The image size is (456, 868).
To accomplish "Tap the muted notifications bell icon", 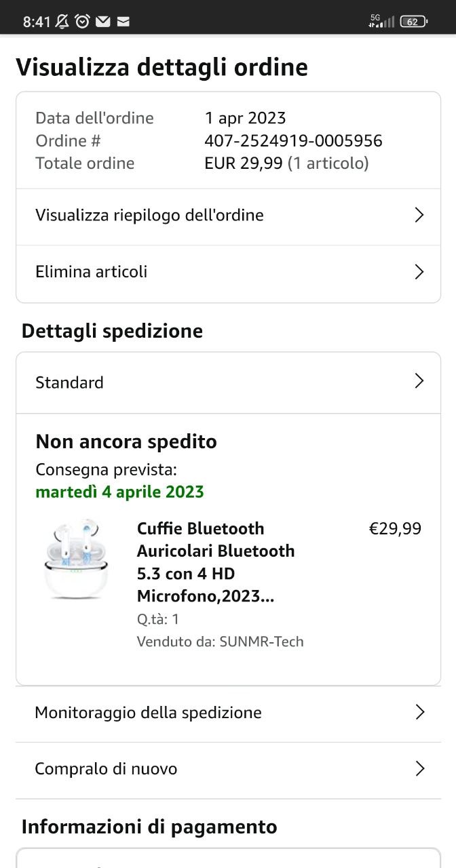I will (x=62, y=22).
